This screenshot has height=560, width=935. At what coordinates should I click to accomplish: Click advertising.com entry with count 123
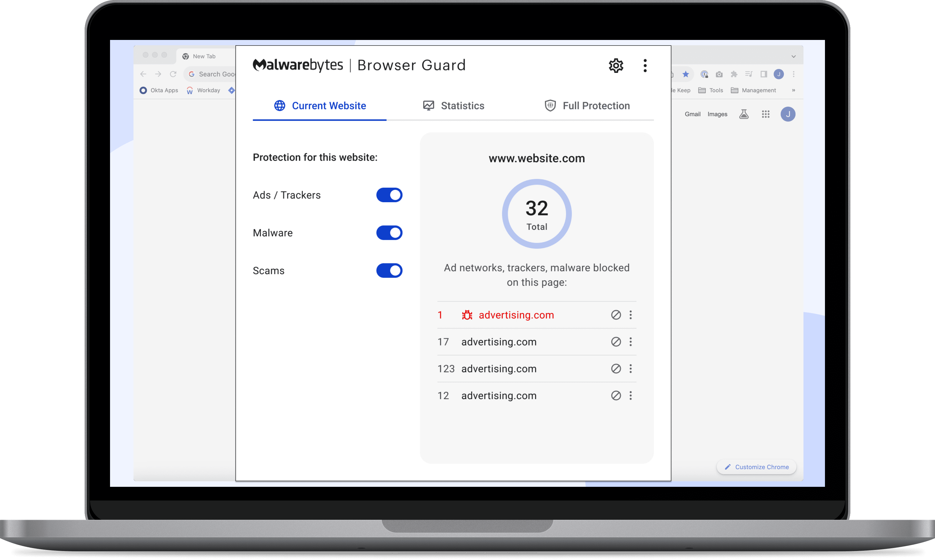pos(499,369)
